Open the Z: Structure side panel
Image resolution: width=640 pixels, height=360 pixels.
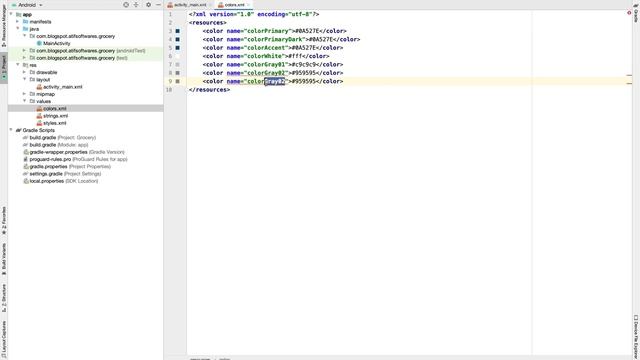[x=4, y=298]
